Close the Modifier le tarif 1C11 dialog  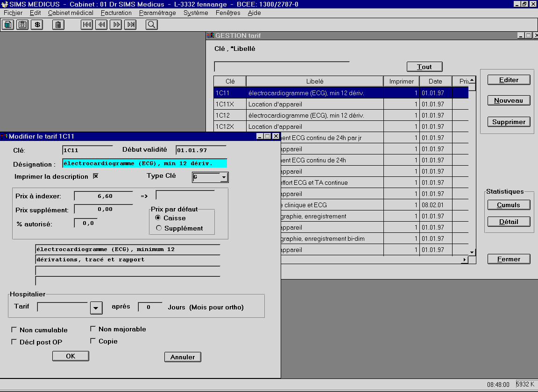click(x=276, y=136)
